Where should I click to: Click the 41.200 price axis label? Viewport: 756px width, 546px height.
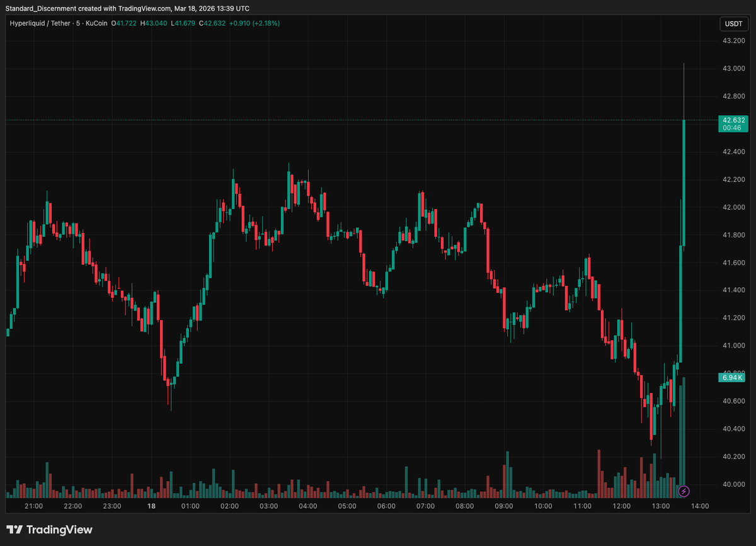(x=733, y=318)
